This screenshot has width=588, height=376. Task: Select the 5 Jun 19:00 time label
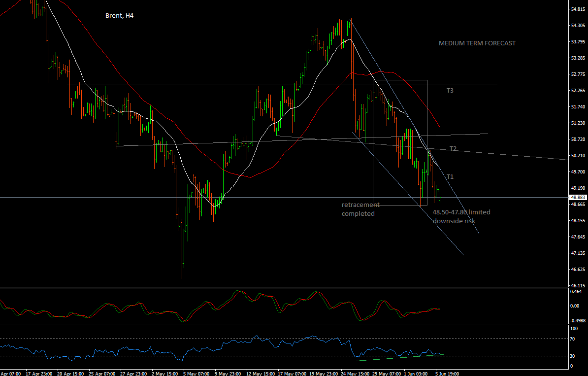tap(447, 373)
